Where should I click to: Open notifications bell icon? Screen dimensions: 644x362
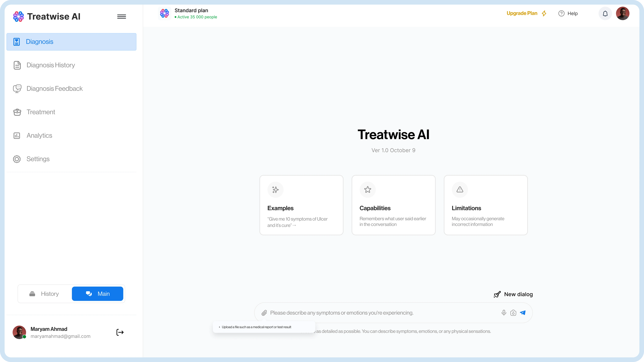point(605,13)
